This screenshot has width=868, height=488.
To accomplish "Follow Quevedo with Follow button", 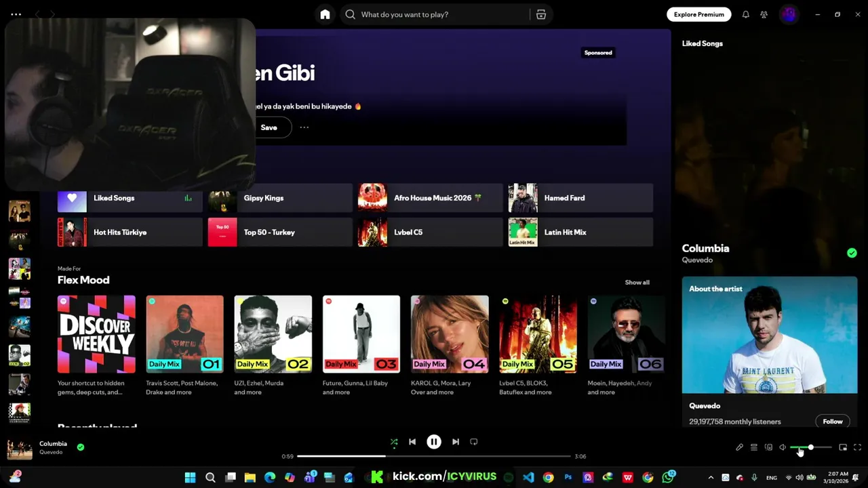I will pyautogui.click(x=833, y=422).
